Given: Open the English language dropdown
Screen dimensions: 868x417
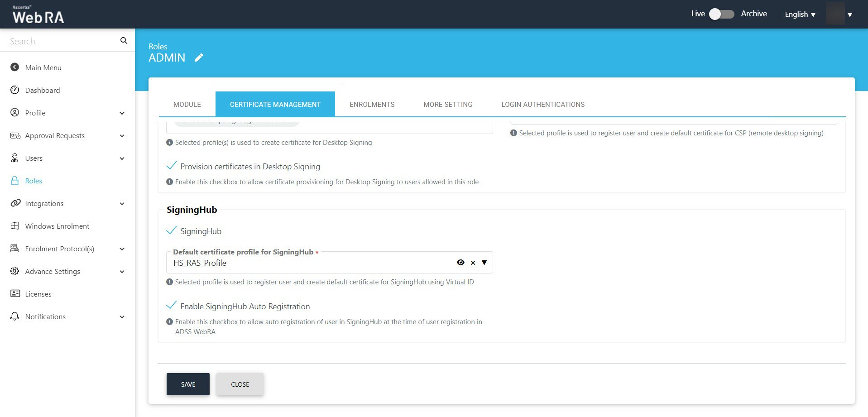Looking at the screenshot, I should point(800,14).
